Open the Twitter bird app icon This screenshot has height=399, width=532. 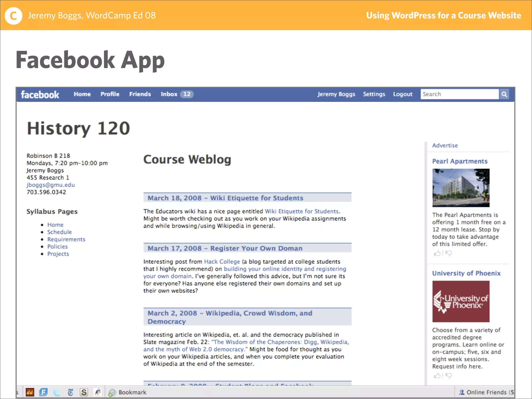pyautogui.click(x=57, y=392)
